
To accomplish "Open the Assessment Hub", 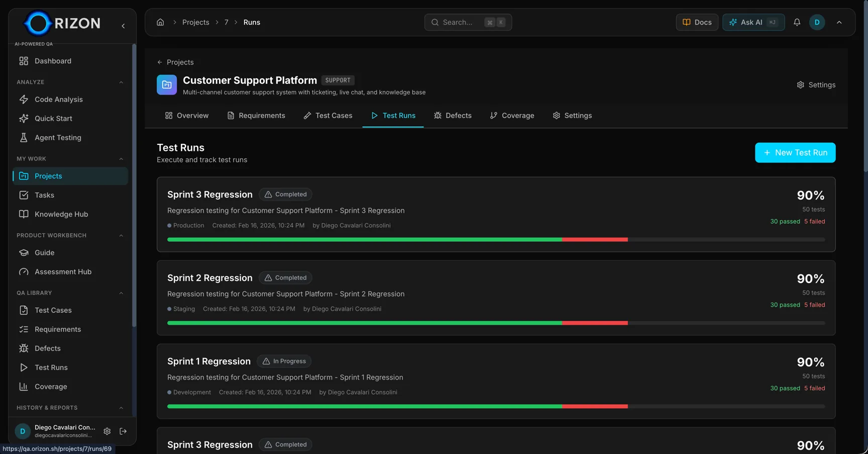I will (63, 271).
